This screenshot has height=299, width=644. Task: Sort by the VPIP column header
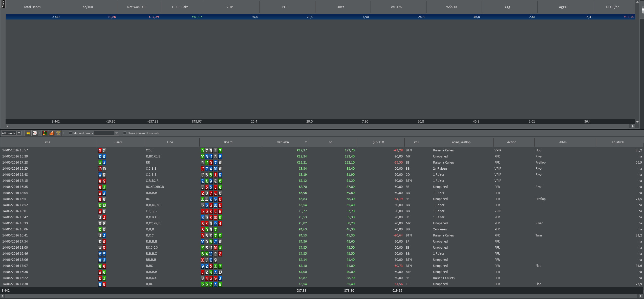click(229, 7)
